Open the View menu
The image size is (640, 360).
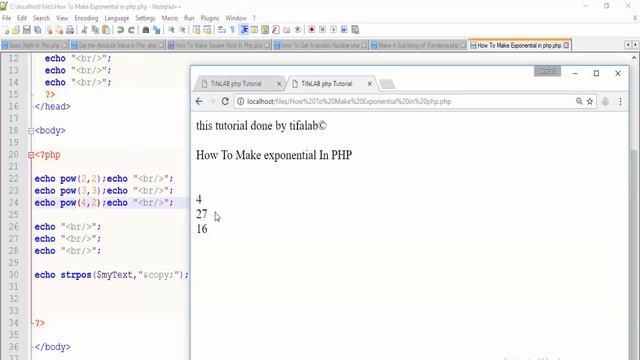click(x=62, y=18)
